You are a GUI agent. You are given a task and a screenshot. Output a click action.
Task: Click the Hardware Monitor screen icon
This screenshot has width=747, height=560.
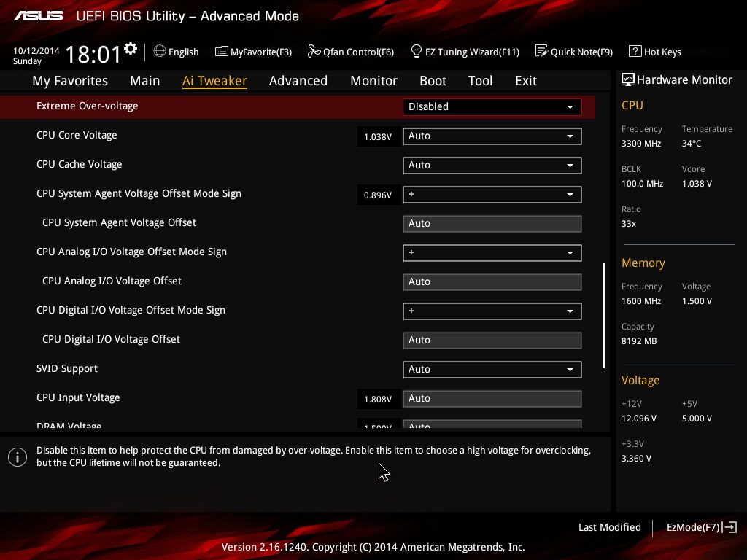click(628, 79)
